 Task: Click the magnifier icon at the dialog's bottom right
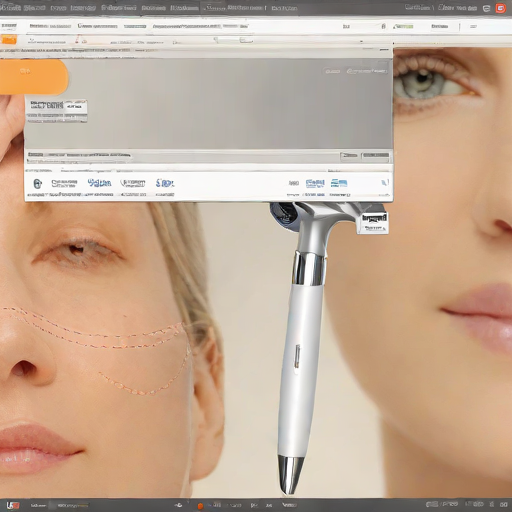[385, 183]
